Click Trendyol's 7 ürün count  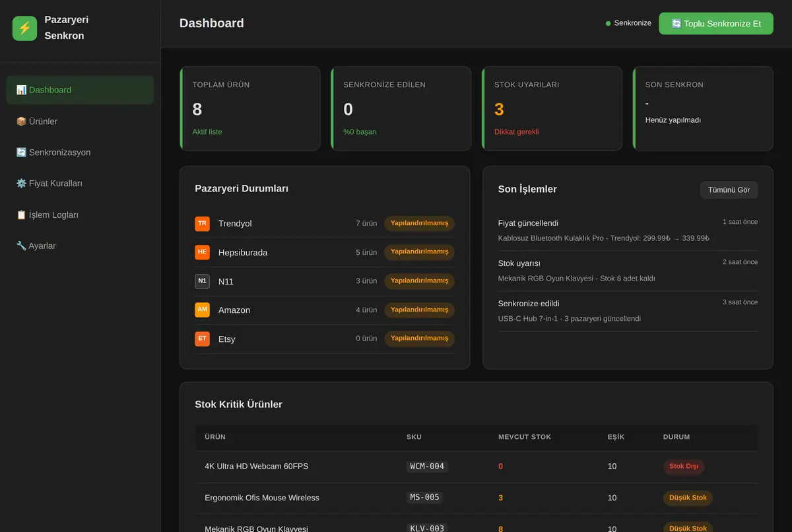366,223
